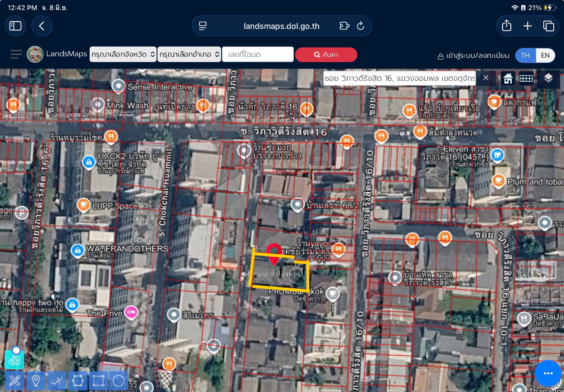564x392 pixels.
Task: Click the address search box text
Action: tap(399, 78)
